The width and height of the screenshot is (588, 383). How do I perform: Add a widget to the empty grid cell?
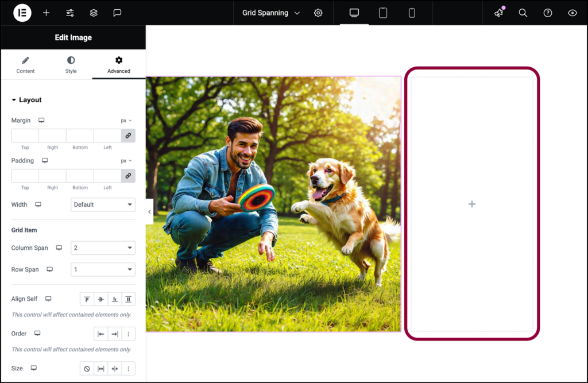[471, 204]
